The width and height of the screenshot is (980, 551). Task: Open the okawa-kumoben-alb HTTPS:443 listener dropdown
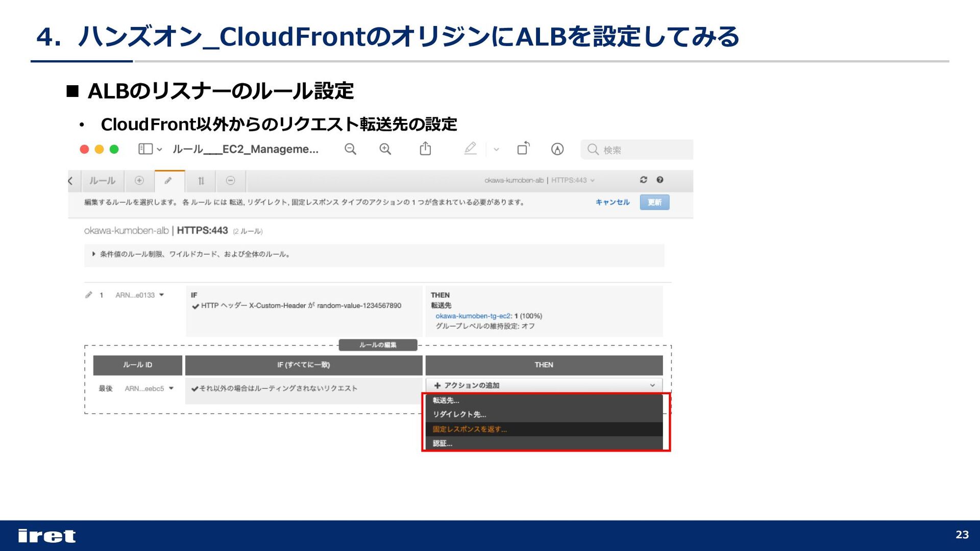tap(540, 180)
